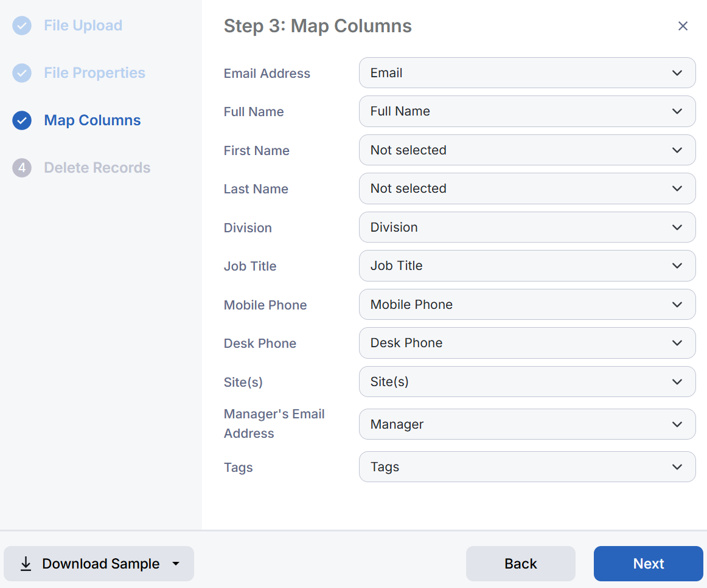Close the Map Columns dialog

(x=683, y=26)
